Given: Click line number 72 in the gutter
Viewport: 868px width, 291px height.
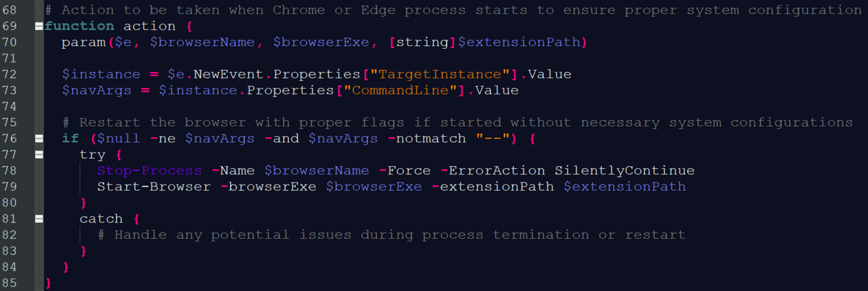Looking at the screenshot, I should [x=9, y=74].
